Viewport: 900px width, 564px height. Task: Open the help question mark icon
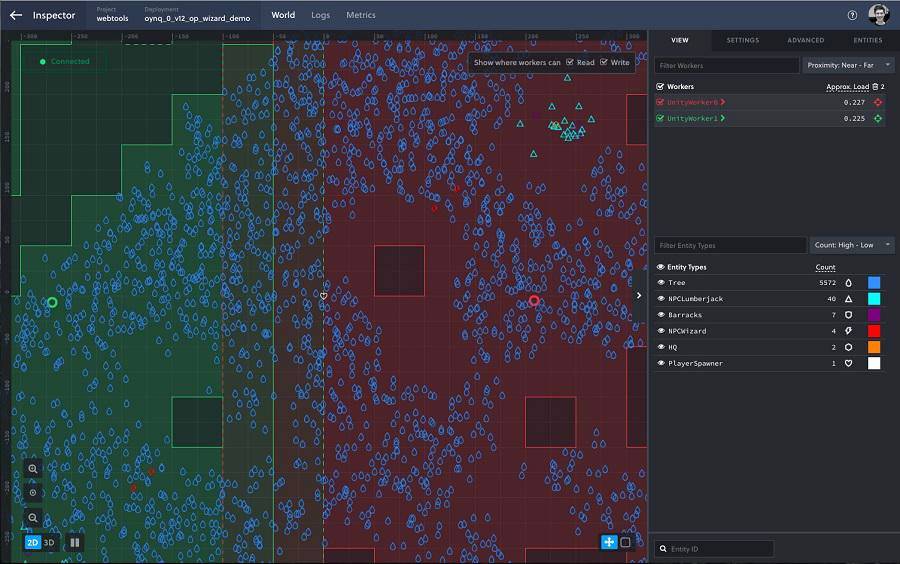point(852,15)
